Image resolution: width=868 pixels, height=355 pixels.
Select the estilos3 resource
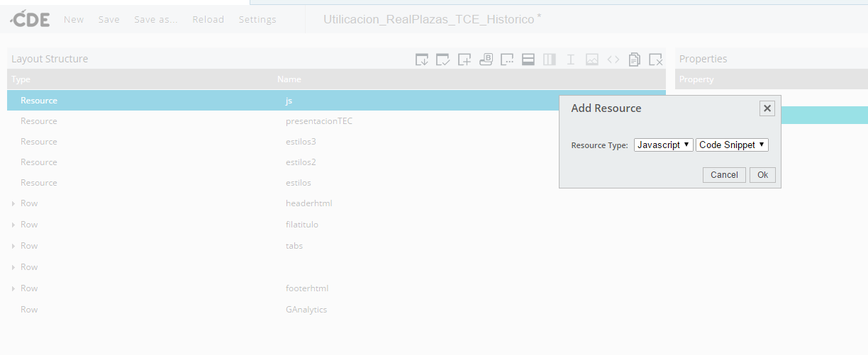click(336, 142)
